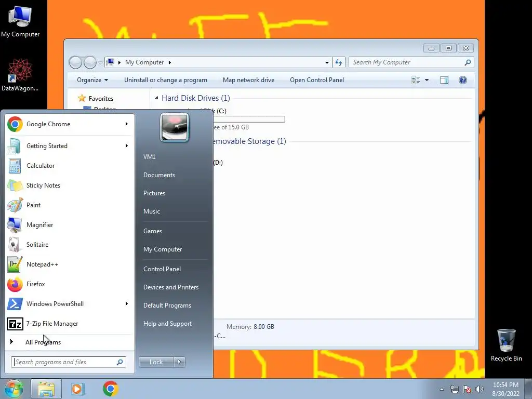Open Music library link
Screen dimensions: 532x399
pyautogui.click(x=151, y=211)
